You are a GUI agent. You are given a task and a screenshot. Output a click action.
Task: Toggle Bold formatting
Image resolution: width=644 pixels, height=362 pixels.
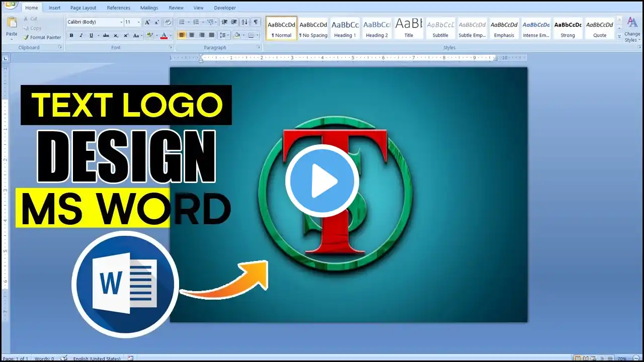click(x=71, y=35)
